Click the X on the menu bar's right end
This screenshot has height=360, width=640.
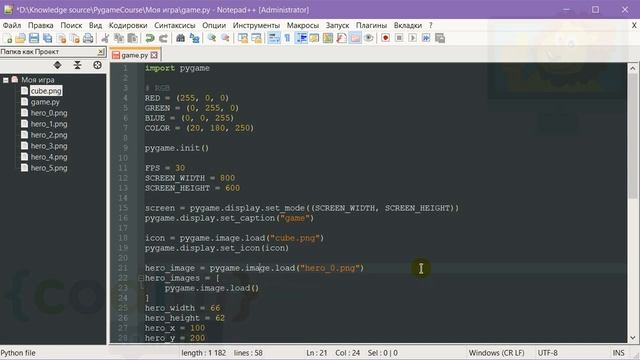tap(634, 25)
